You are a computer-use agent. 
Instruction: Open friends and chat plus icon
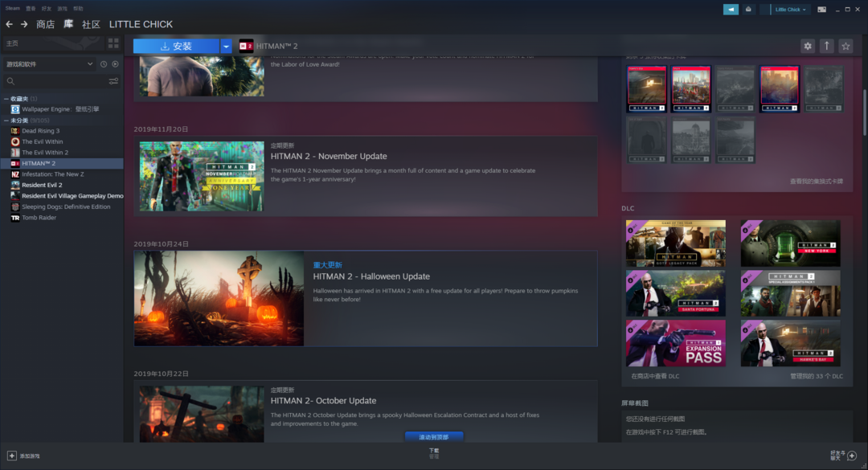click(852, 456)
